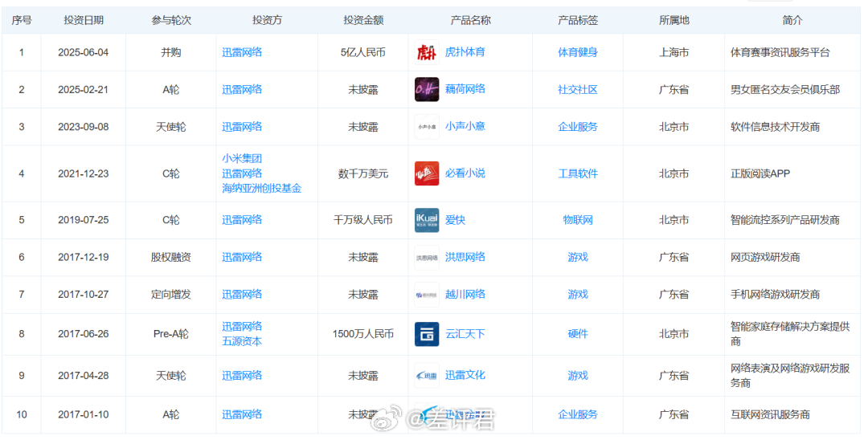The width and height of the screenshot is (868, 440).
Task: Click the blue 云汇天下 logo
Action: tap(427, 334)
